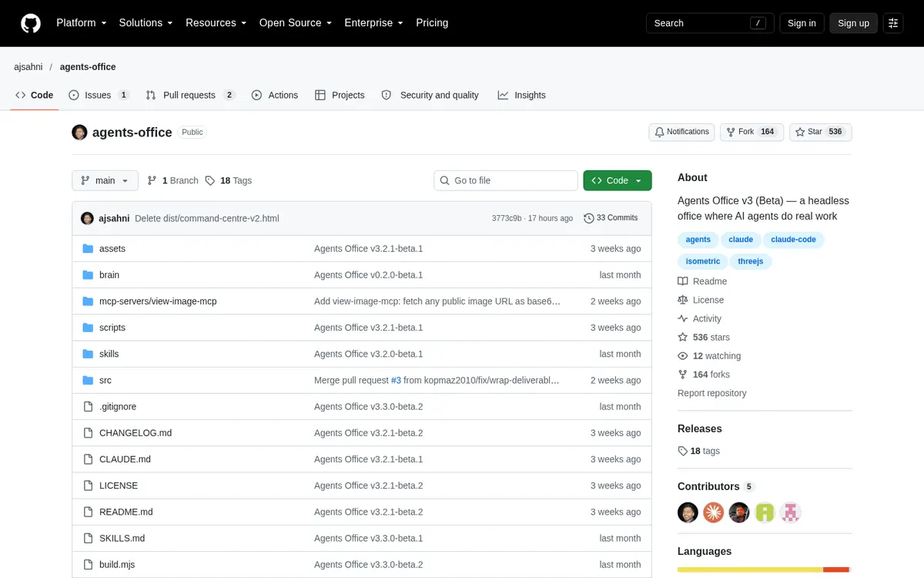Open the SKILLS.md file
This screenshot has height=578, width=924.
[x=122, y=538]
